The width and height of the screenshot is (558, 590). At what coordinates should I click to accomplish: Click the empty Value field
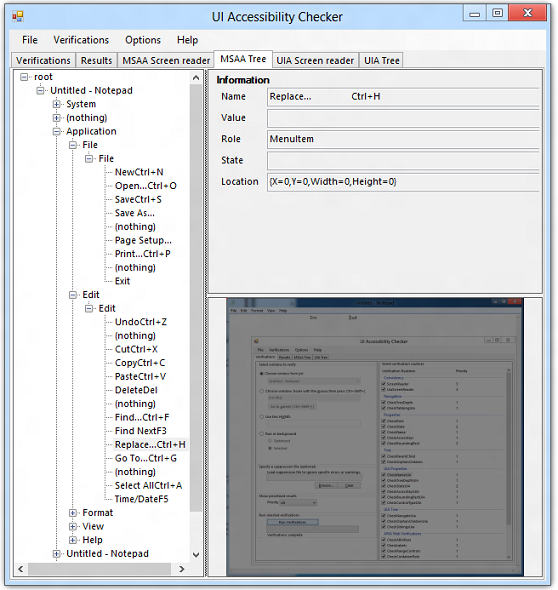click(x=403, y=118)
